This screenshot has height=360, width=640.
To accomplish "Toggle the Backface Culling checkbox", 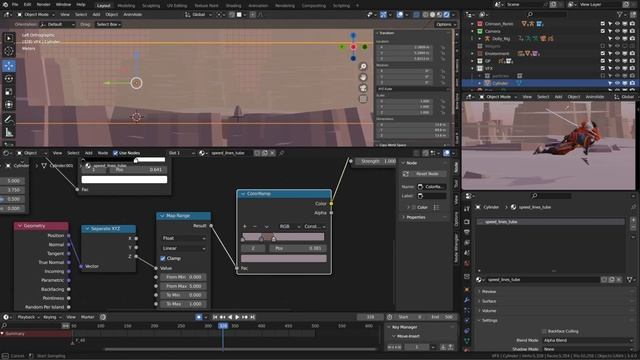I will tap(544, 331).
